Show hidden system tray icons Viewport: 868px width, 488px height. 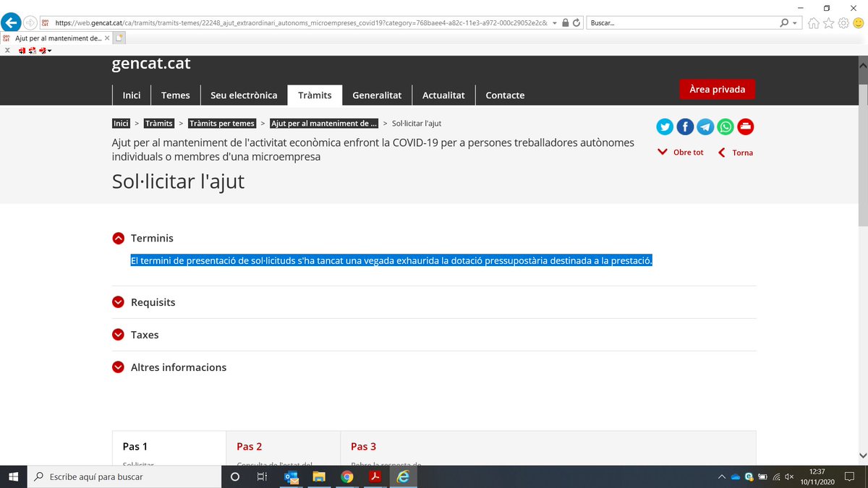pyautogui.click(x=721, y=477)
